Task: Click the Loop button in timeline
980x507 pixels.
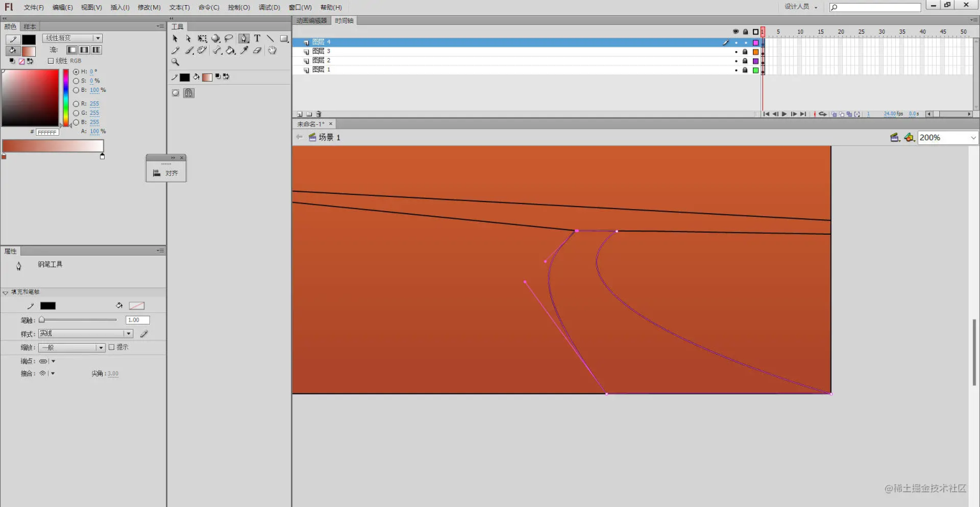Action: point(823,114)
